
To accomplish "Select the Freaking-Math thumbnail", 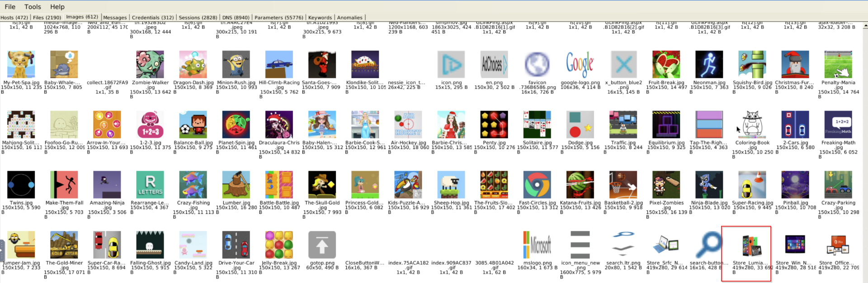I will click(838, 125).
